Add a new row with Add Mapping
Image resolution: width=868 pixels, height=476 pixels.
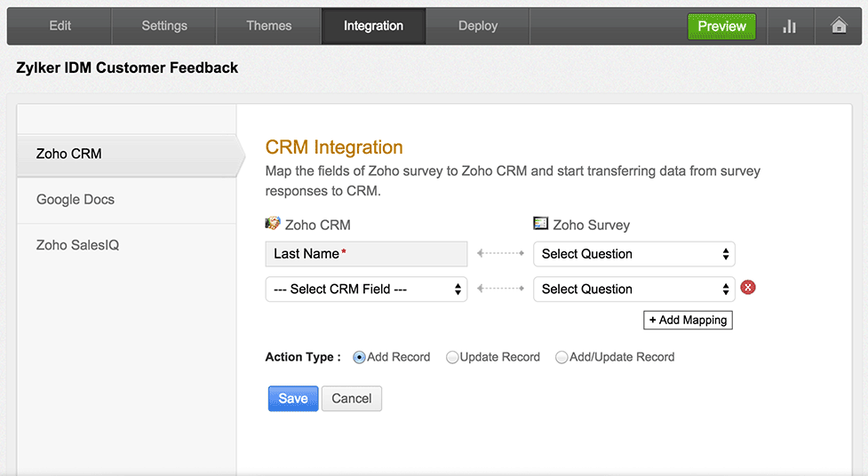point(688,320)
